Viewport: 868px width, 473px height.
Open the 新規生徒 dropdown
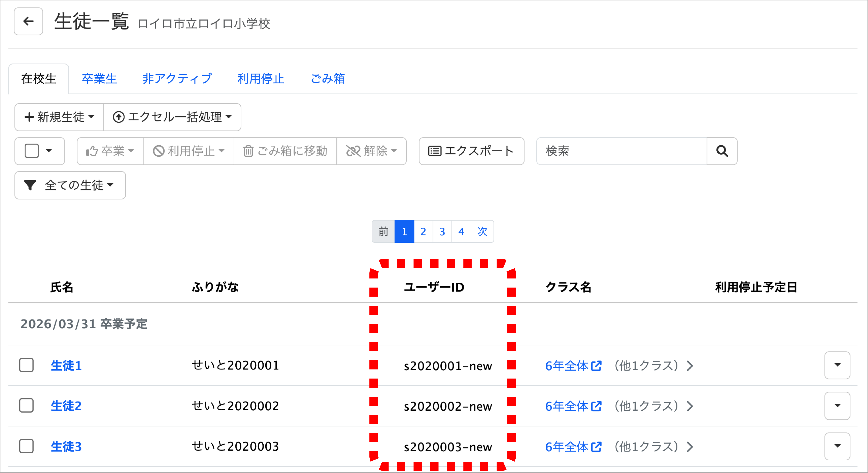[59, 117]
